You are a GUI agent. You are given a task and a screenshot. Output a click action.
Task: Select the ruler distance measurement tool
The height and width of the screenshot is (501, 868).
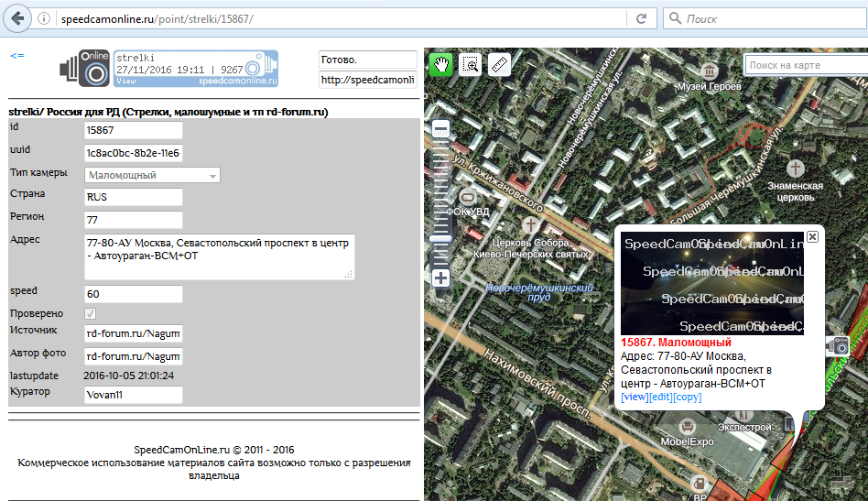[x=499, y=64]
